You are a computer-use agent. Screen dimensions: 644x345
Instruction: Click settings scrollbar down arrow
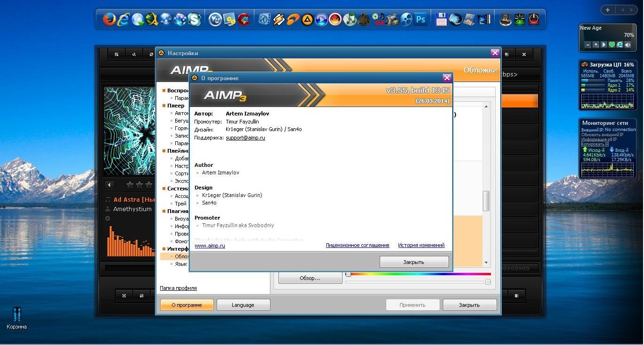coord(486,263)
